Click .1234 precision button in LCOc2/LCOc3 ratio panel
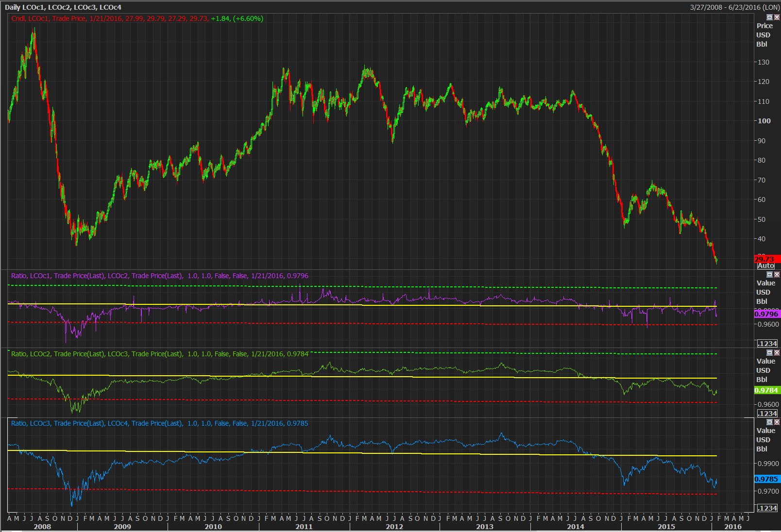 [x=767, y=414]
